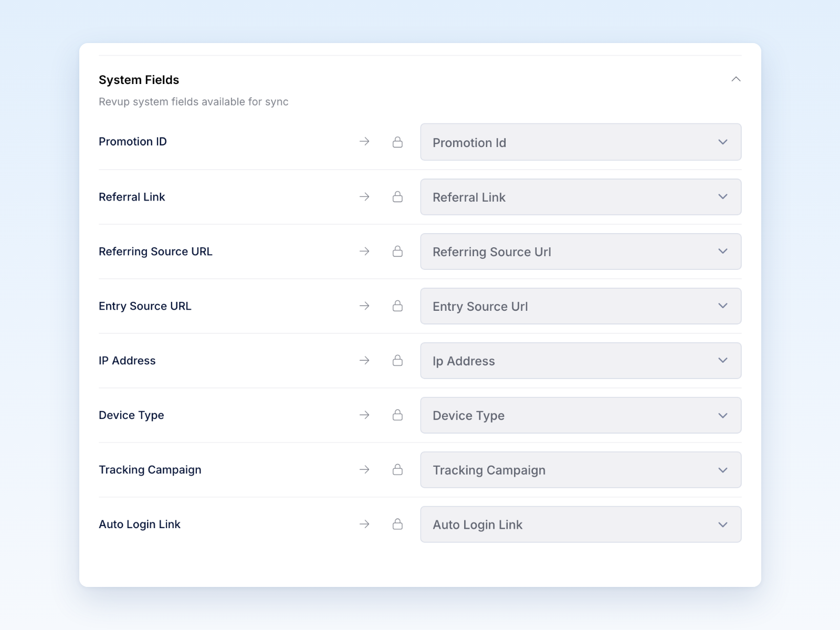Click the lock icon in Device Type row

(x=398, y=415)
